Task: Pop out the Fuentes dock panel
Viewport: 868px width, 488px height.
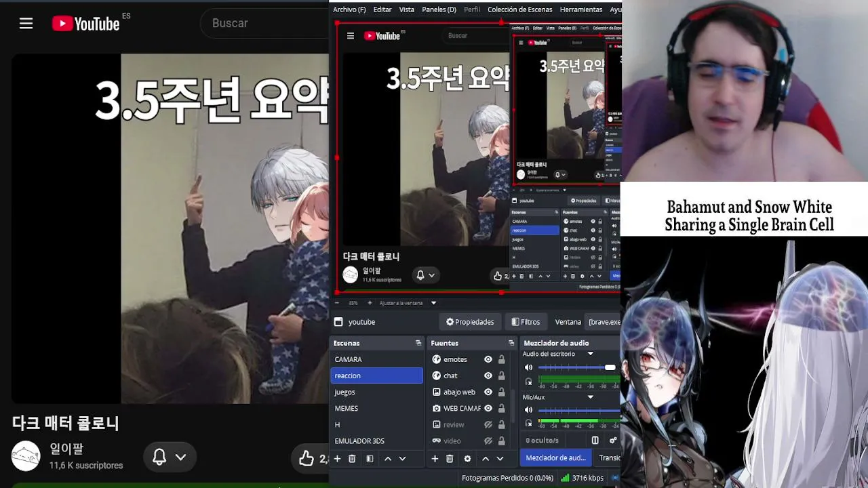Action: point(511,343)
